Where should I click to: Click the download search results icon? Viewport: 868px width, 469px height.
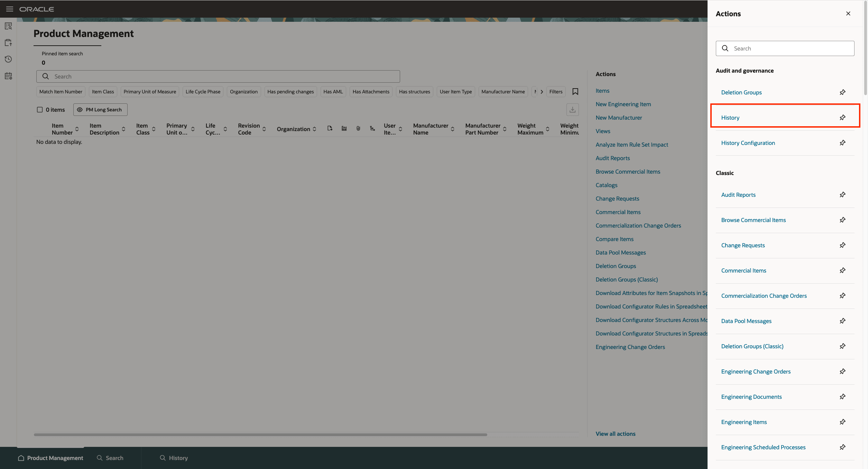pos(572,110)
